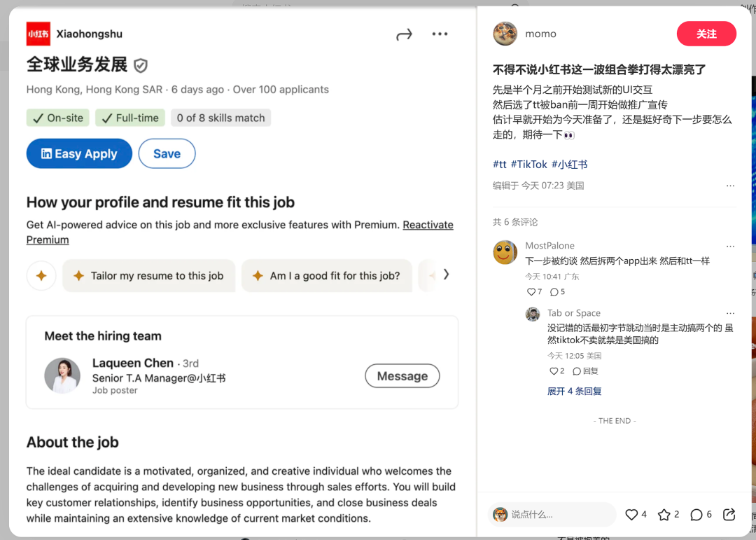Open Tab or Space's avatar
756x540 pixels.
coord(532,314)
